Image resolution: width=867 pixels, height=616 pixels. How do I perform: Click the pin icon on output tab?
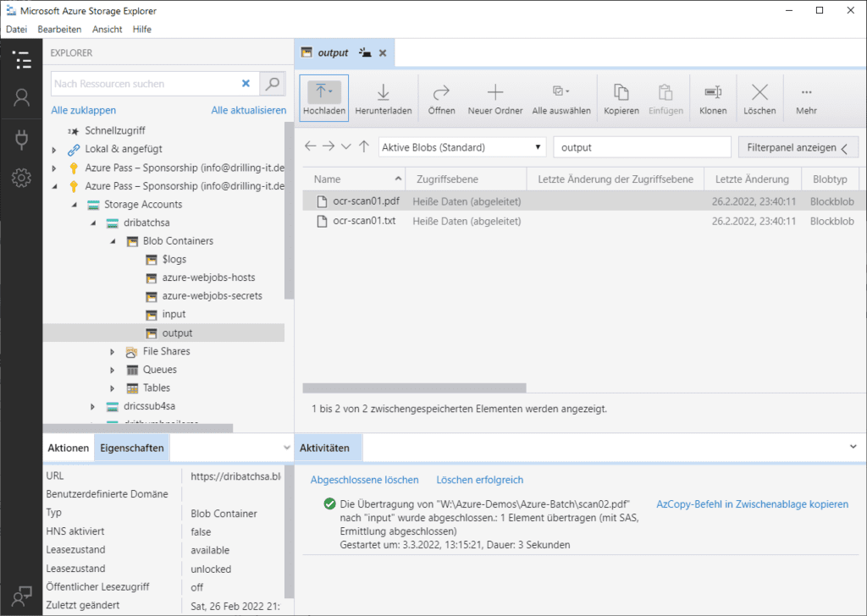pyautogui.click(x=365, y=52)
